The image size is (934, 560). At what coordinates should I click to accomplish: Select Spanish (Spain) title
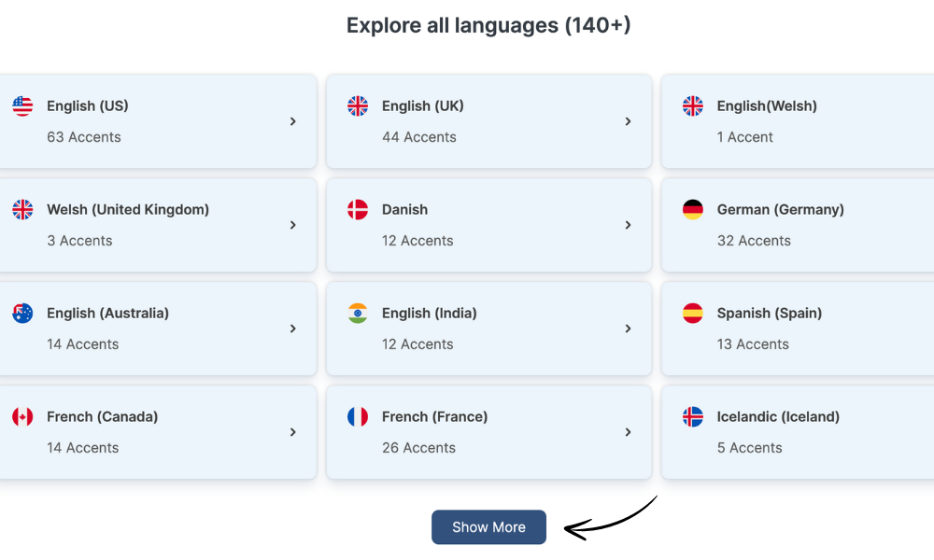tap(769, 313)
